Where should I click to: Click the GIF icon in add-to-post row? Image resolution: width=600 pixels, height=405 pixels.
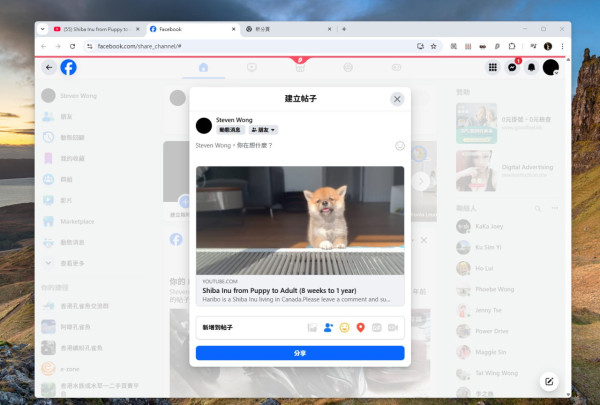(377, 328)
